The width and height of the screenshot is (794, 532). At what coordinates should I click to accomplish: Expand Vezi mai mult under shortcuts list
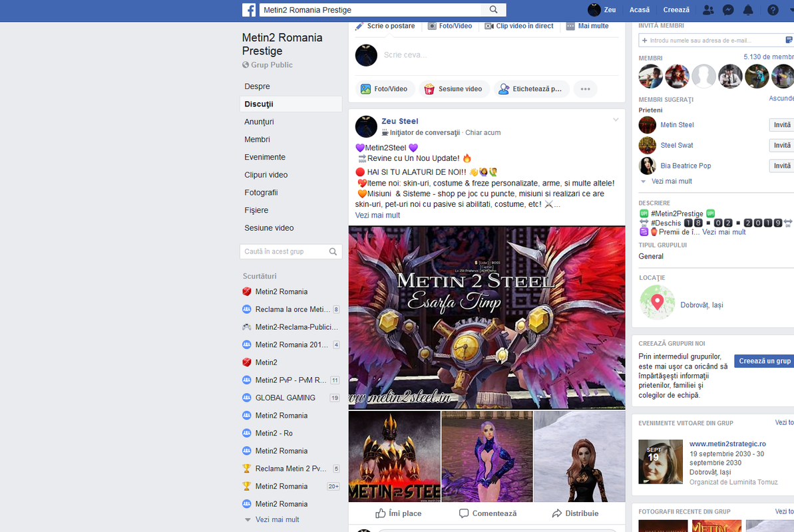click(x=277, y=520)
